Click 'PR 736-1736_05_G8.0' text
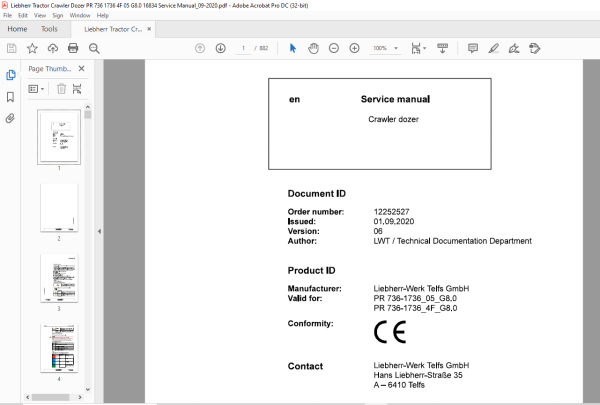The image size is (600, 405). [x=415, y=298]
